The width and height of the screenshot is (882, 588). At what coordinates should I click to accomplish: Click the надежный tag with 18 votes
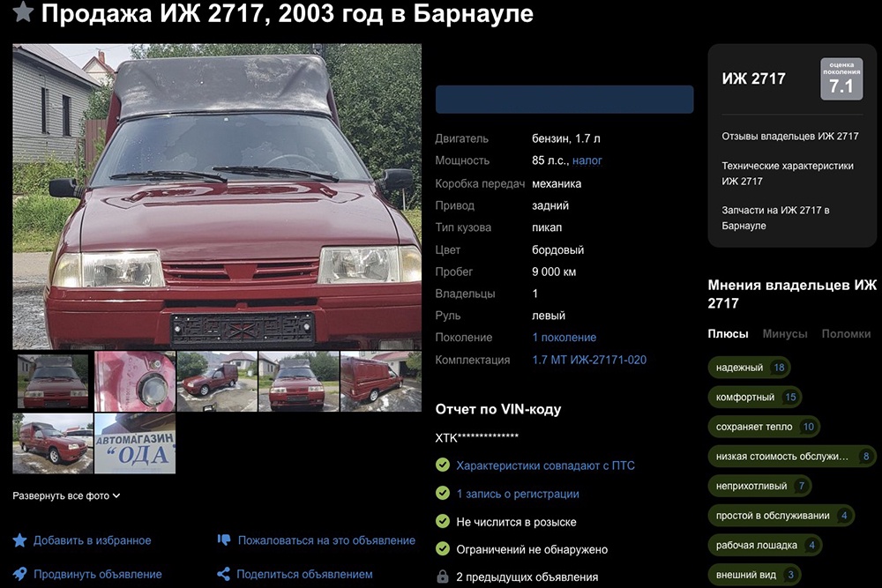[748, 368]
